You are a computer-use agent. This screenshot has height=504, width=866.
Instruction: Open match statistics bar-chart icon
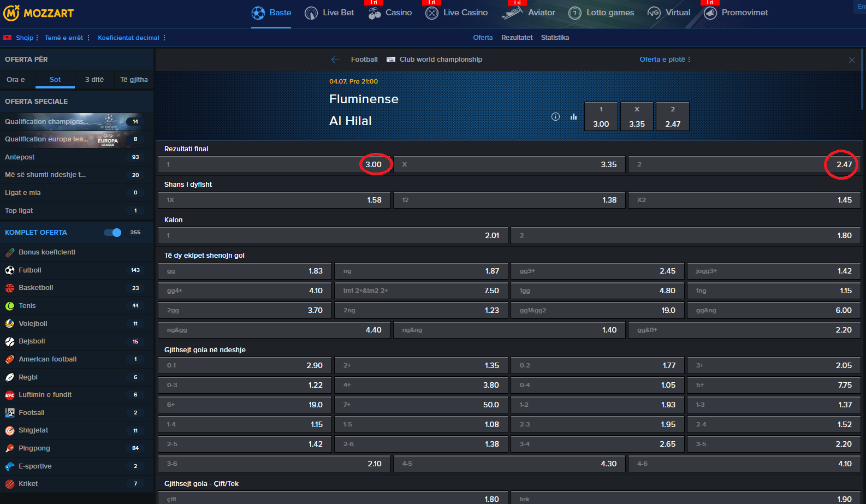tap(573, 116)
